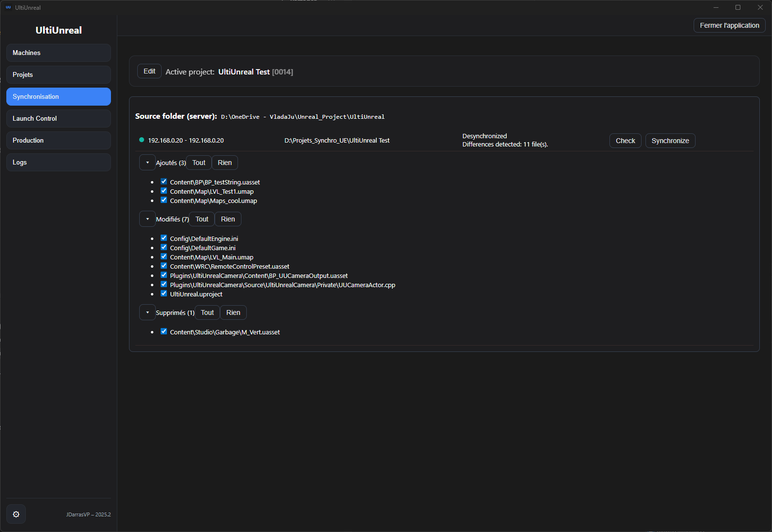Uncheck the M_Vert.uasset deleted file
The image size is (772, 532).
pos(164,331)
